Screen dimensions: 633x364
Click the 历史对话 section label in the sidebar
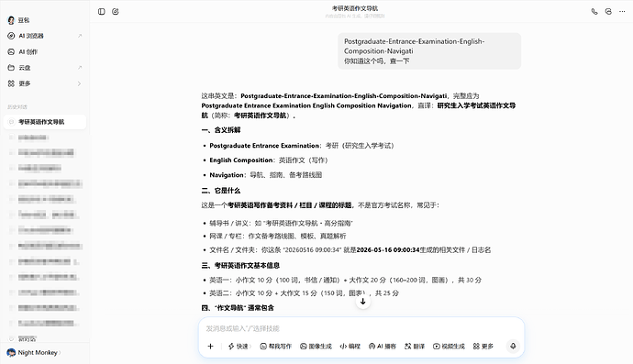click(17, 107)
